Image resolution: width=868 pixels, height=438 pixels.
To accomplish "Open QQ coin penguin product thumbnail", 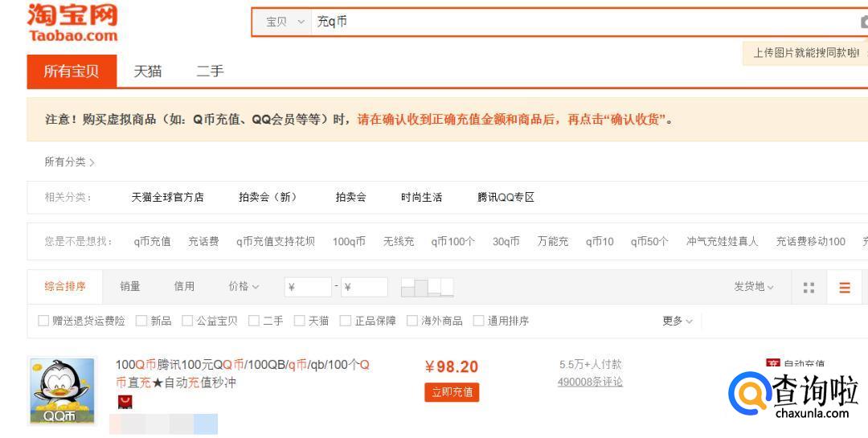I will point(63,391).
